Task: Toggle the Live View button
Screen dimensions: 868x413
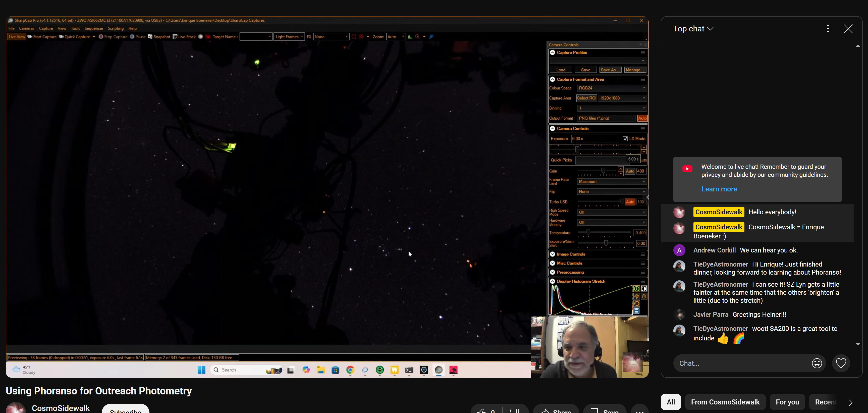Action: tap(17, 37)
